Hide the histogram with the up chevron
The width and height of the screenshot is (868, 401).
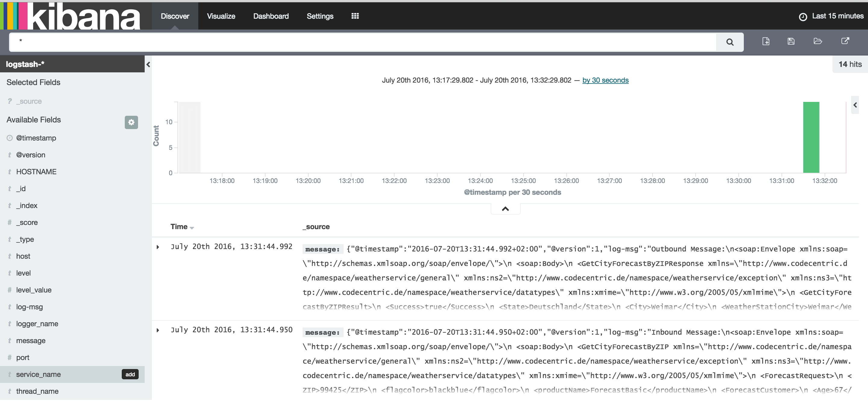[x=505, y=209]
